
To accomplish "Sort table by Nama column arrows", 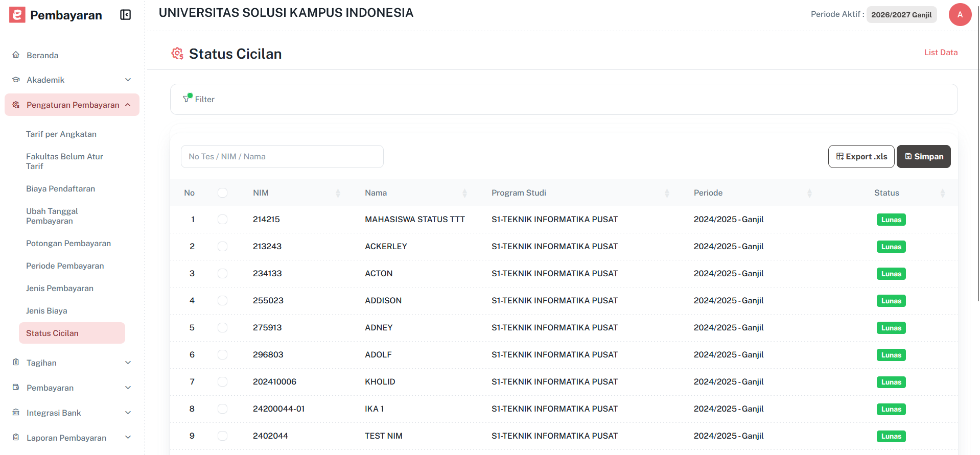I will pyautogui.click(x=464, y=193).
